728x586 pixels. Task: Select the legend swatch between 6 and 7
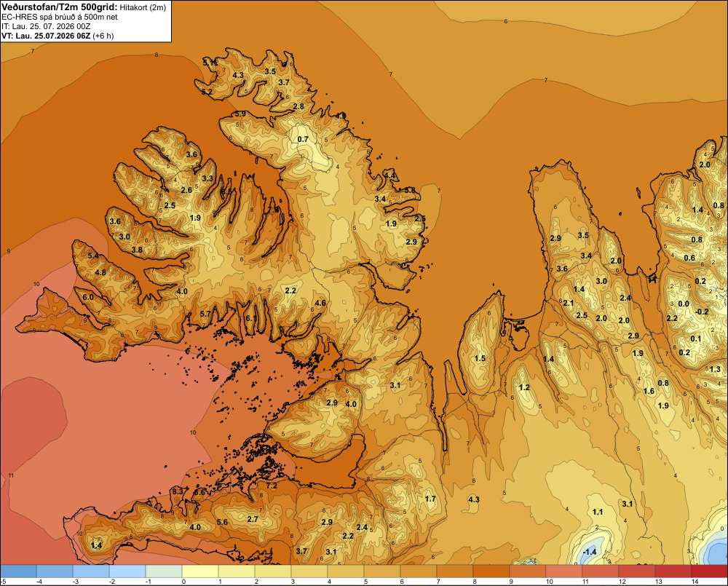coord(419,571)
